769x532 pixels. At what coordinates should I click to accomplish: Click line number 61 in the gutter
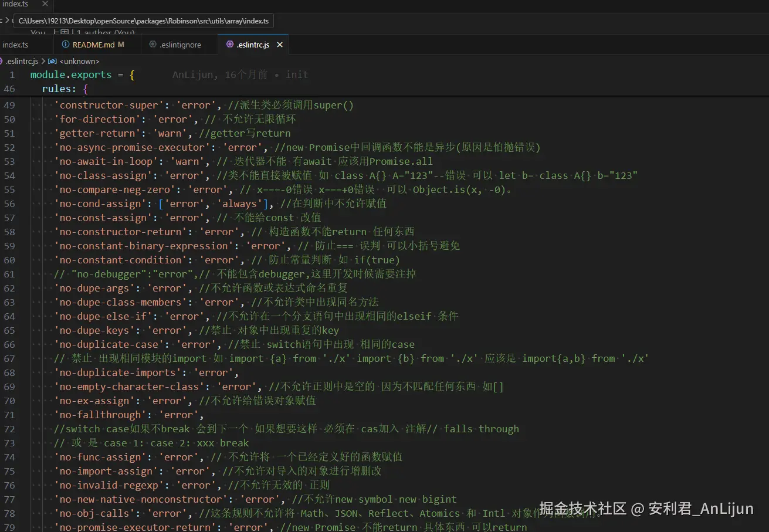(9, 275)
